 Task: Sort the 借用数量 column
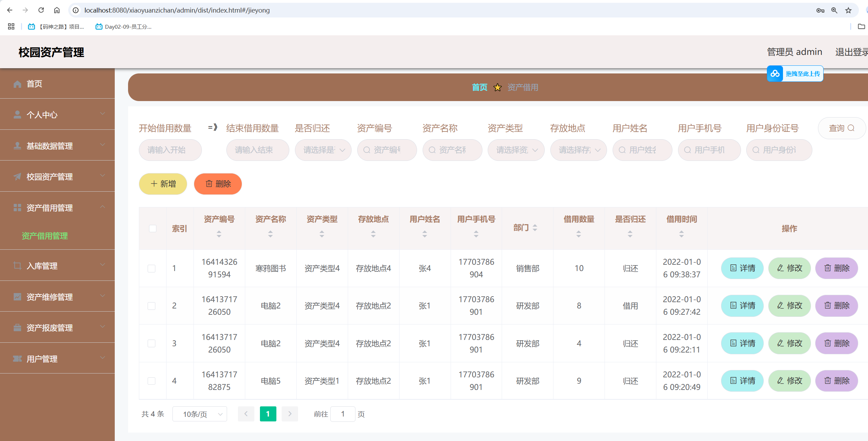click(579, 234)
